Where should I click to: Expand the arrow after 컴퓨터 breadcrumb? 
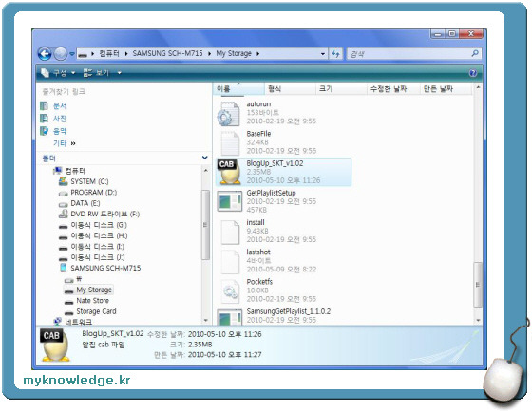coord(125,53)
